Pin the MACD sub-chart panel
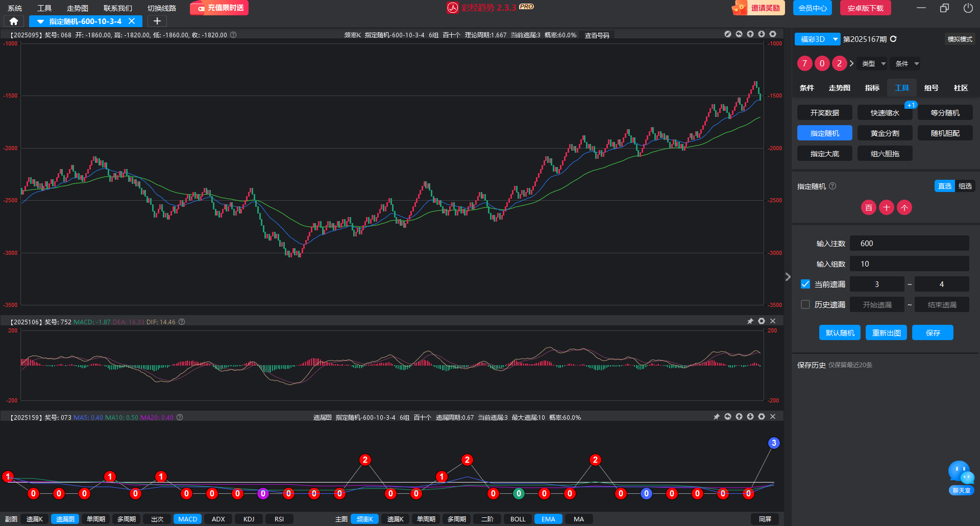This screenshot has width=980, height=526. (x=750, y=321)
